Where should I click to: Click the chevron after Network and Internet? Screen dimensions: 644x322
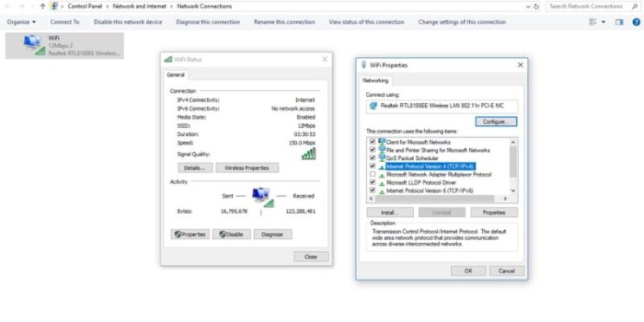171,6
